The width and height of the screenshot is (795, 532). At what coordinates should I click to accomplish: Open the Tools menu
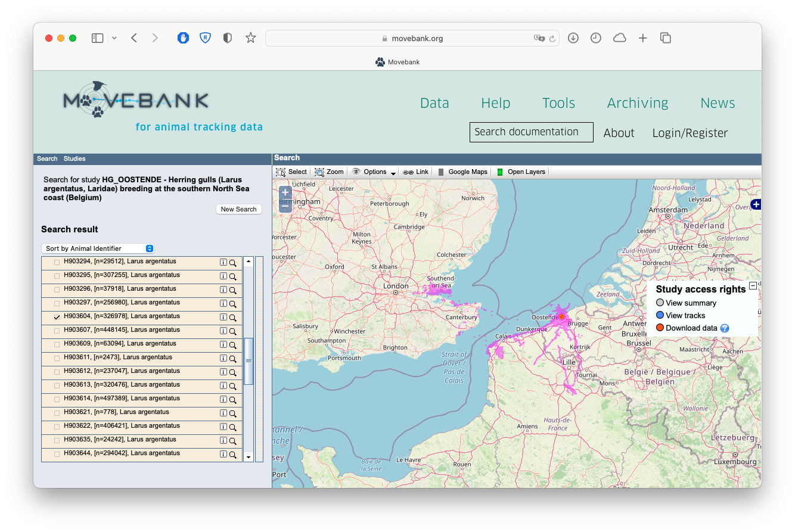click(558, 103)
